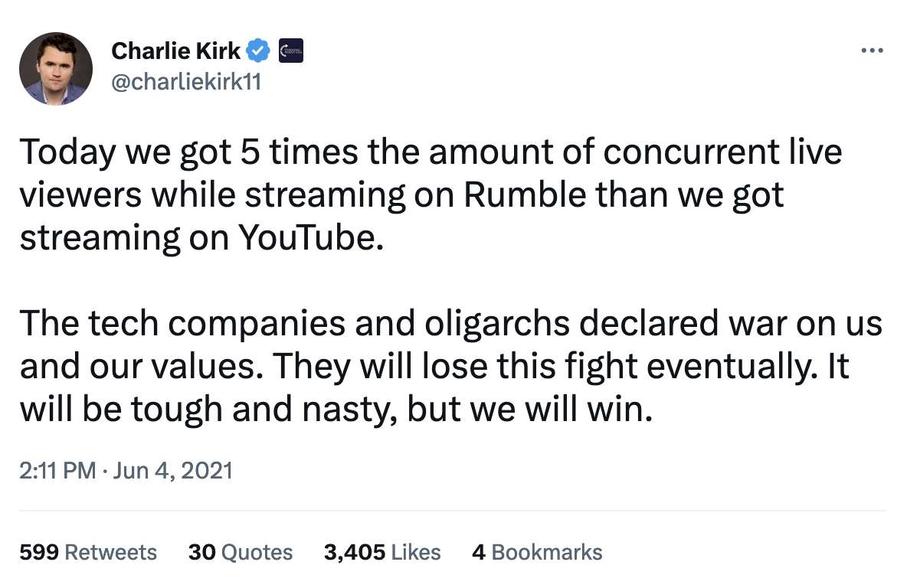View the 30 Quotes of this tweet
The height and width of the screenshot is (588, 907).
coord(240,552)
